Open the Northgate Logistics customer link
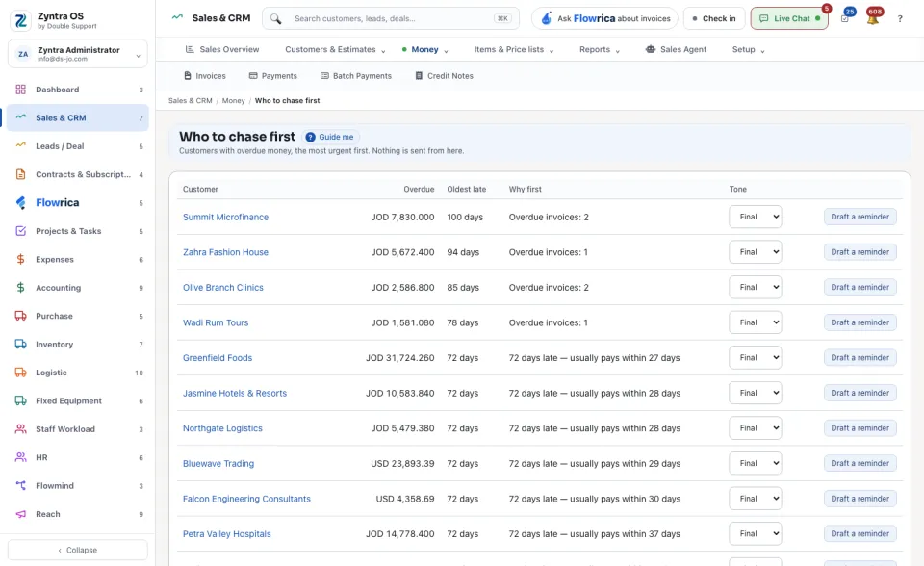The width and height of the screenshot is (924, 566). 222,428
